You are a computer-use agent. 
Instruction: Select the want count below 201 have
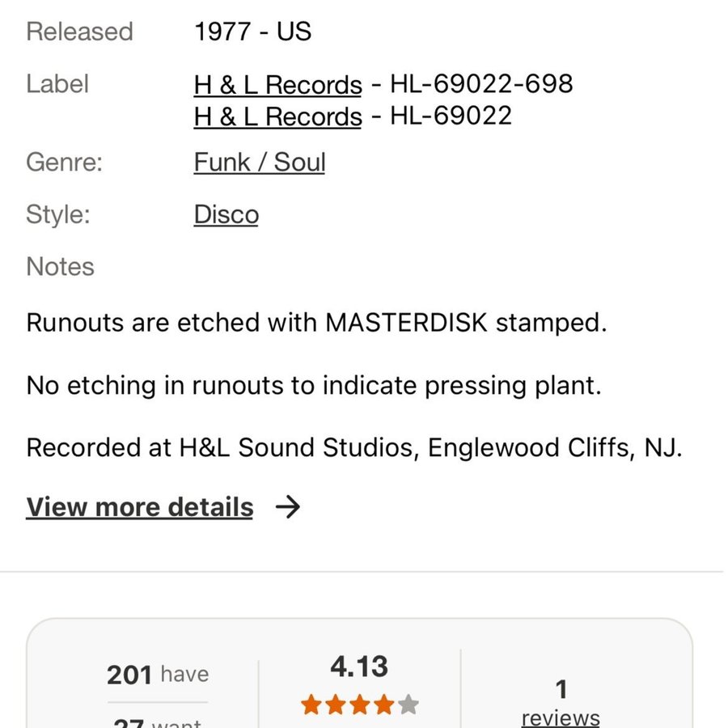pyautogui.click(x=158, y=722)
